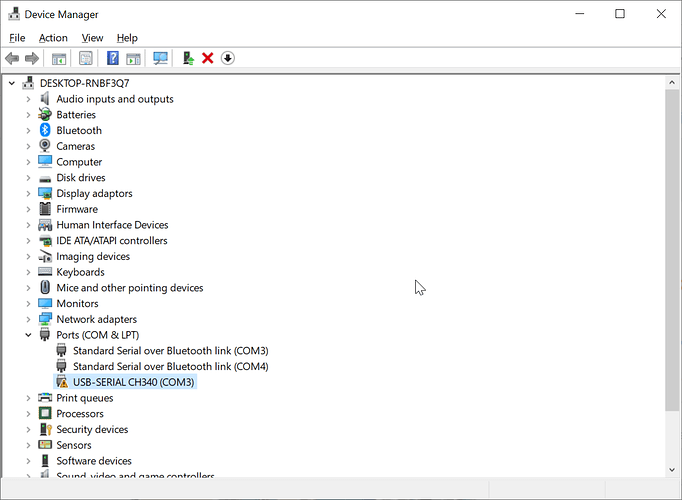Click the Network adapters icon
The image size is (682, 500).
(45, 319)
